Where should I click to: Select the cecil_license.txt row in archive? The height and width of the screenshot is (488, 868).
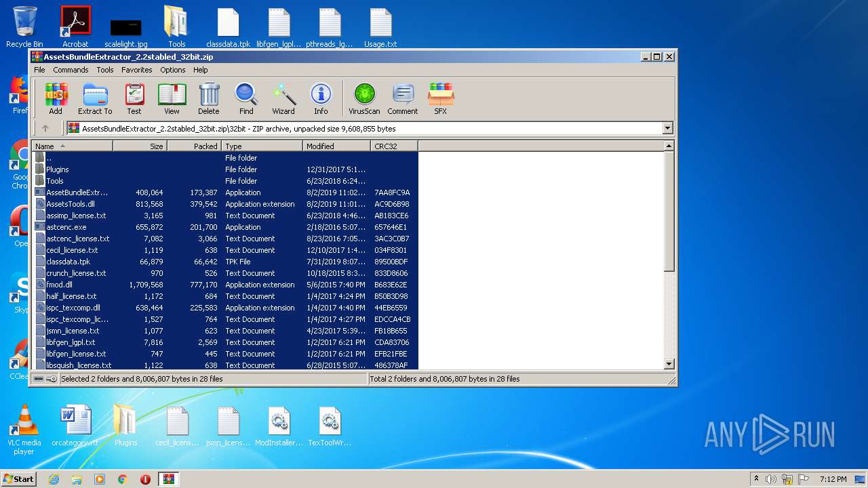[x=225, y=250]
